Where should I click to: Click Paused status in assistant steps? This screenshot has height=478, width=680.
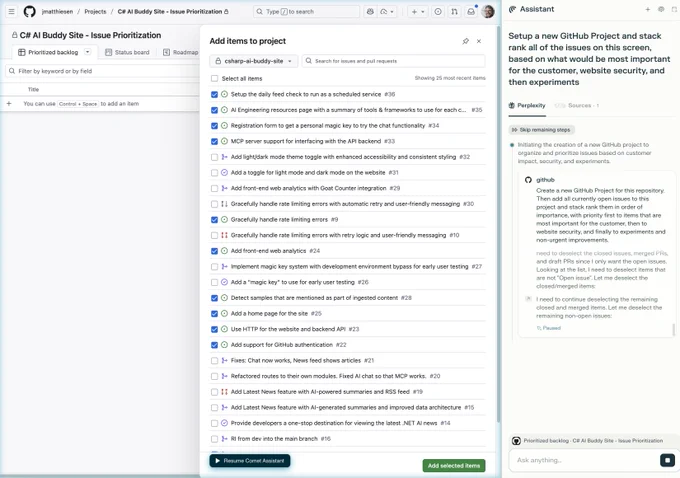click(549, 328)
